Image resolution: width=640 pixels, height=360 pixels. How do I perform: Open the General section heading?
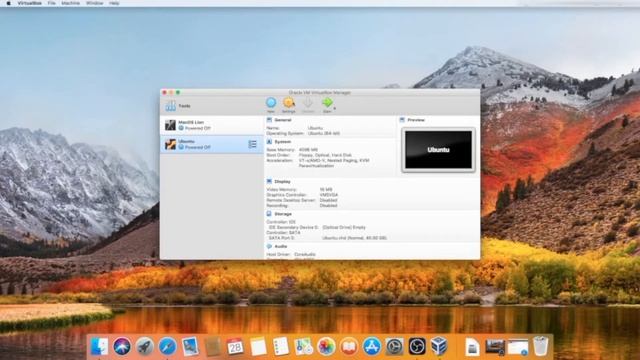[x=283, y=120]
